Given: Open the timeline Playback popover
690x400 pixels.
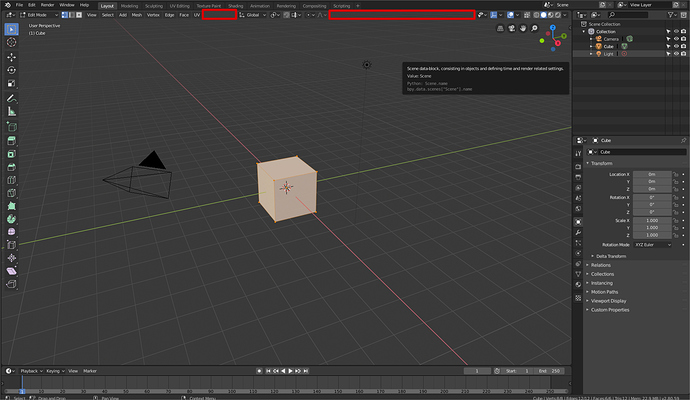Looking at the screenshot, I should click(x=32, y=371).
